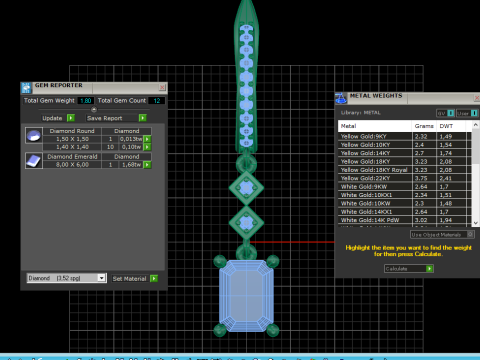480x360 pixels.
Task: Click the metal list scroll up arrow
Action: (476, 125)
